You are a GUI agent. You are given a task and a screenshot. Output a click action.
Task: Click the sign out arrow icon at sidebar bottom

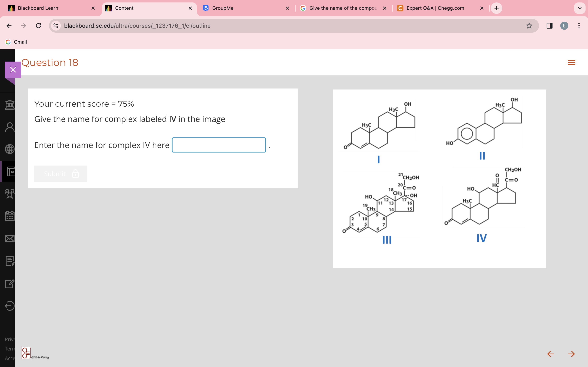(x=10, y=306)
